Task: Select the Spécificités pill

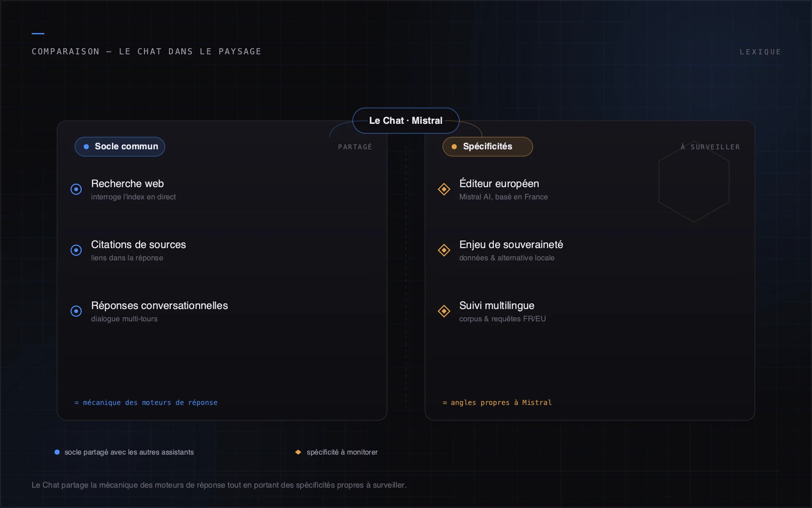Action: point(488,146)
